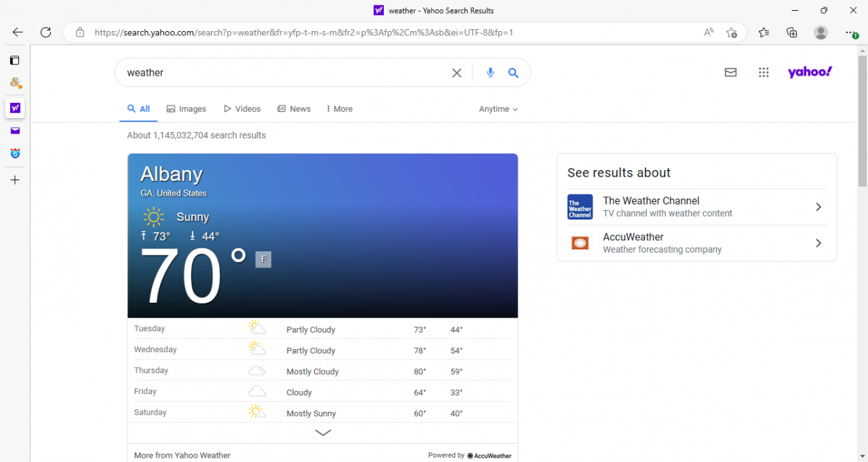868x462 pixels.
Task: Open the browser profile avatar
Action: pos(821,32)
